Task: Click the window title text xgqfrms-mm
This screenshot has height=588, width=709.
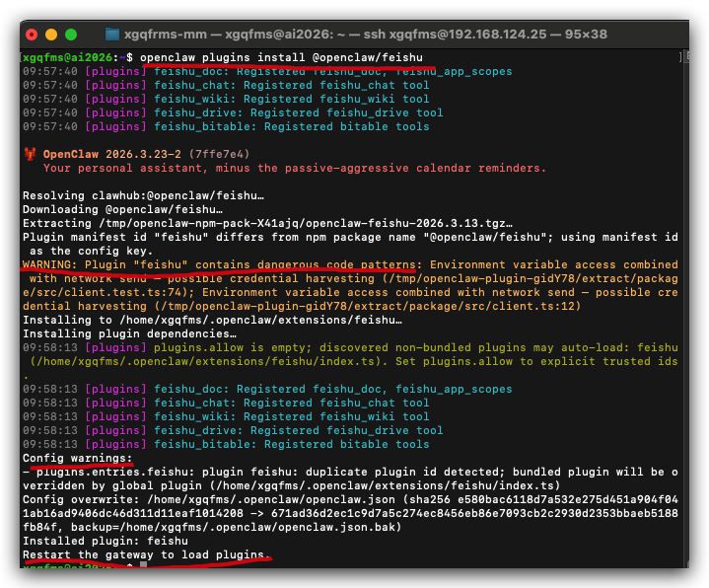Action: [x=166, y=35]
